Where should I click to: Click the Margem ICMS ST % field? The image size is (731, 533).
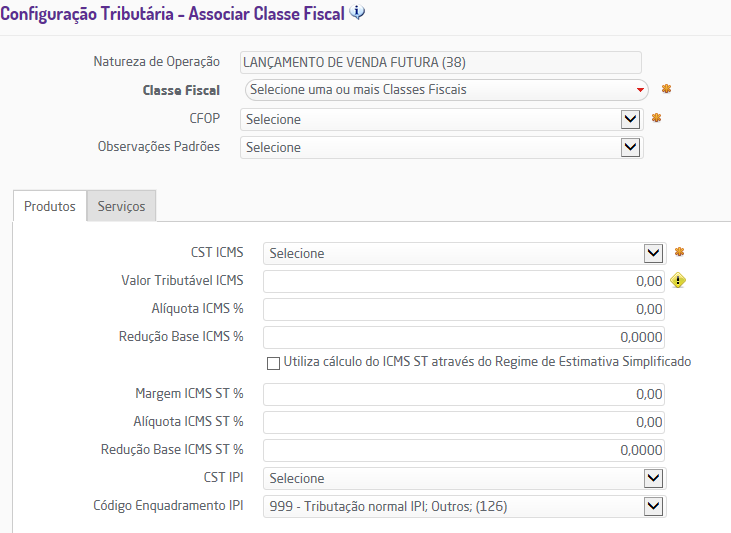coord(464,394)
